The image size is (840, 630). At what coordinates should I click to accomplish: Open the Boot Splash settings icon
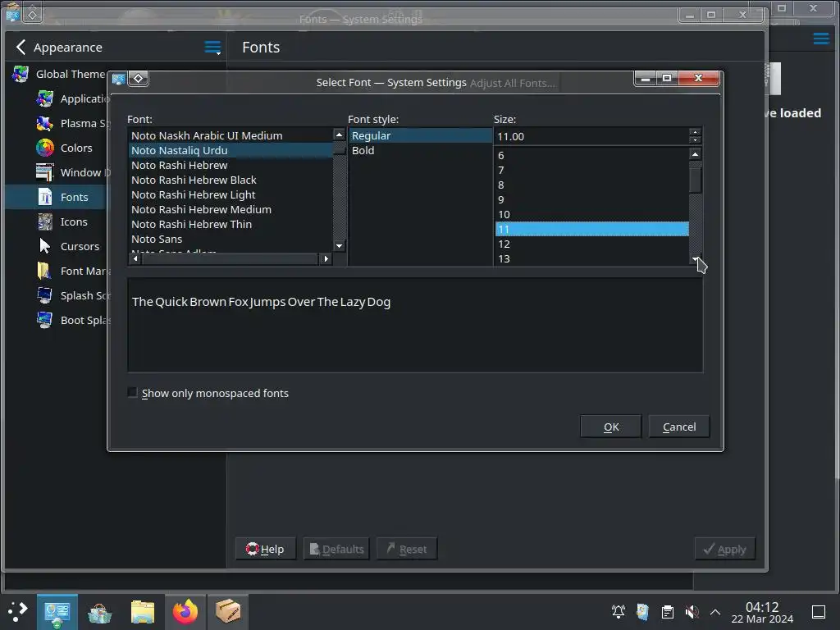pyautogui.click(x=45, y=321)
